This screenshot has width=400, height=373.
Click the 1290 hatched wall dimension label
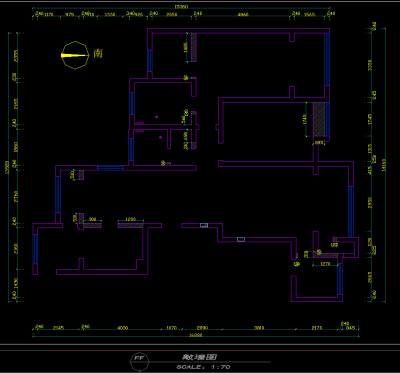(131, 219)
